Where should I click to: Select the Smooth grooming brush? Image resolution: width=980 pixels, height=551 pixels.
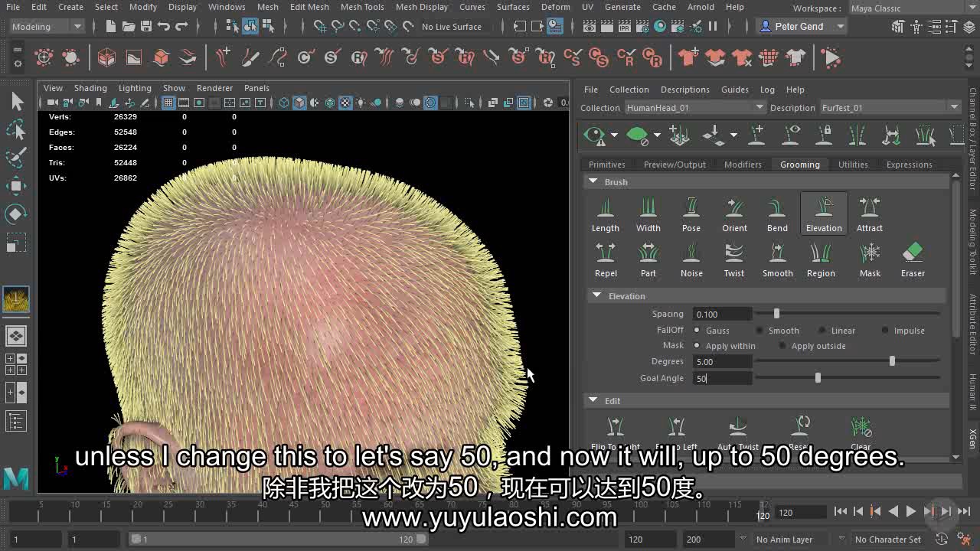pos(777,259)
